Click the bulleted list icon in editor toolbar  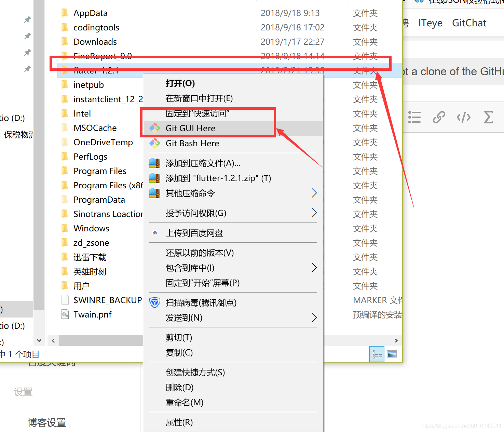414,117
